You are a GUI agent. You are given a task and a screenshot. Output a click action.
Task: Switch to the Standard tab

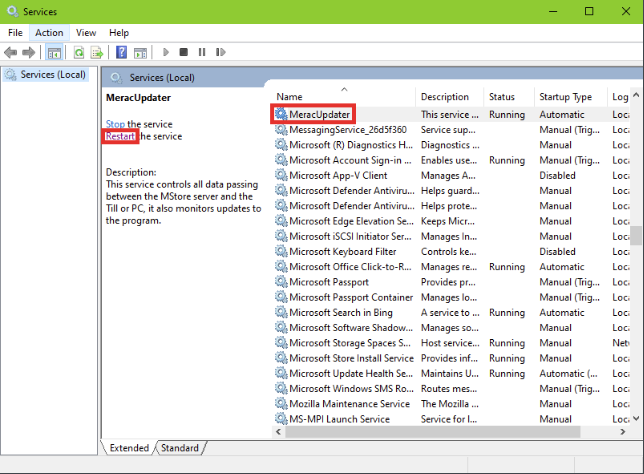(x=180, y=448)
